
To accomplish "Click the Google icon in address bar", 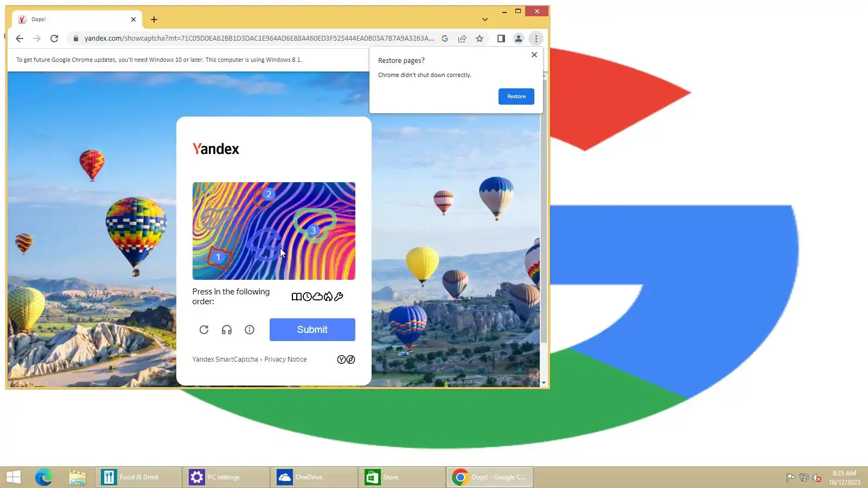I will pos(445,38).
